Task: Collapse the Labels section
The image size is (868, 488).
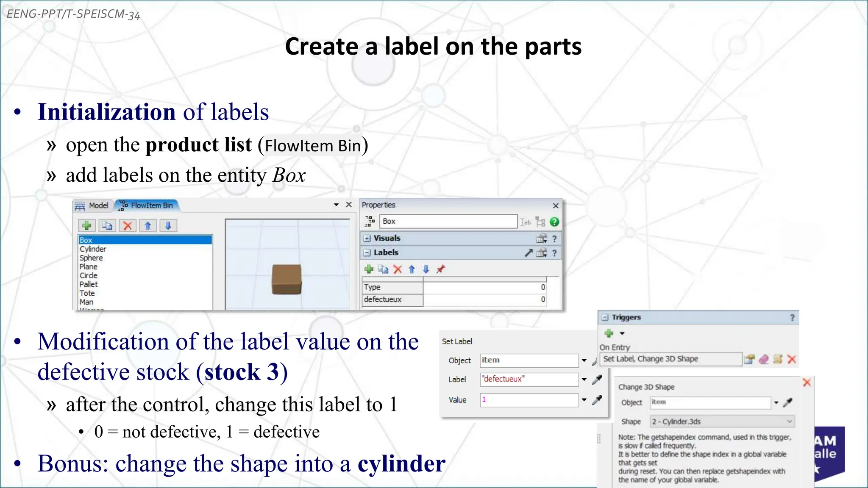Action: point(367,253)
